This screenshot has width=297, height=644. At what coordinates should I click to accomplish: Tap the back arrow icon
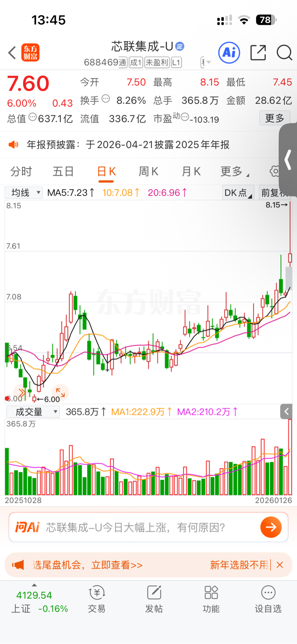12,53
